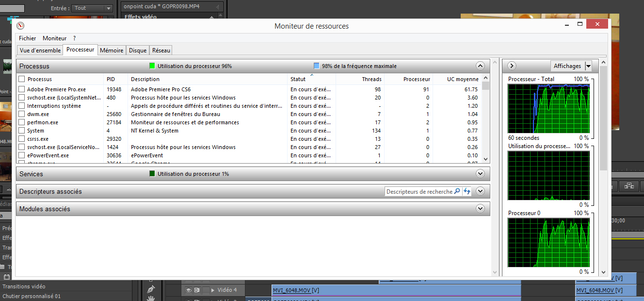Sort by the Description column header
This screenshot has width=644, height=301.
click(208, 79)
